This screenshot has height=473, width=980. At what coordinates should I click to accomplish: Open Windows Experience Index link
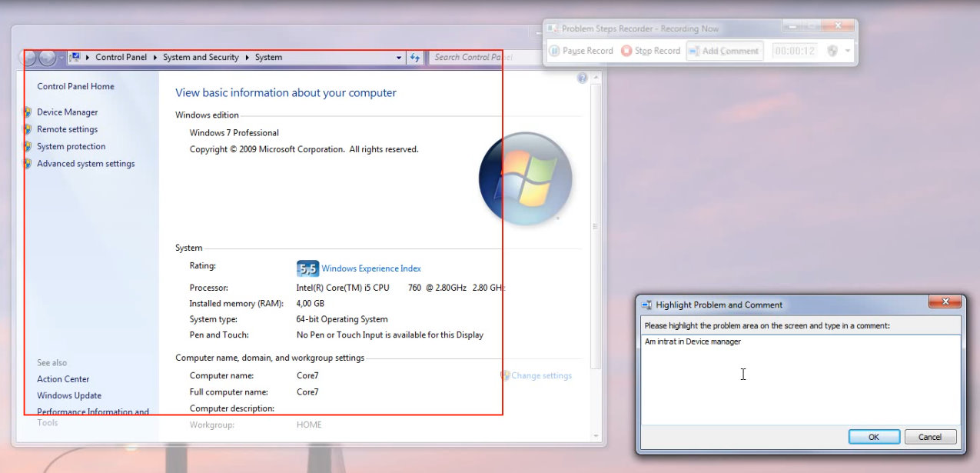(x=371, y=268)
